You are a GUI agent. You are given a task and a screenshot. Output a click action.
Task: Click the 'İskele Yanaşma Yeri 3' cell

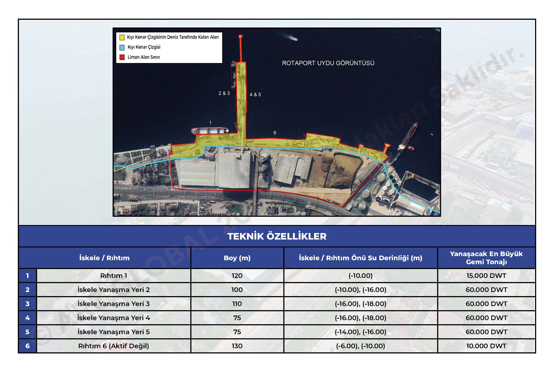tap(114, 304)
